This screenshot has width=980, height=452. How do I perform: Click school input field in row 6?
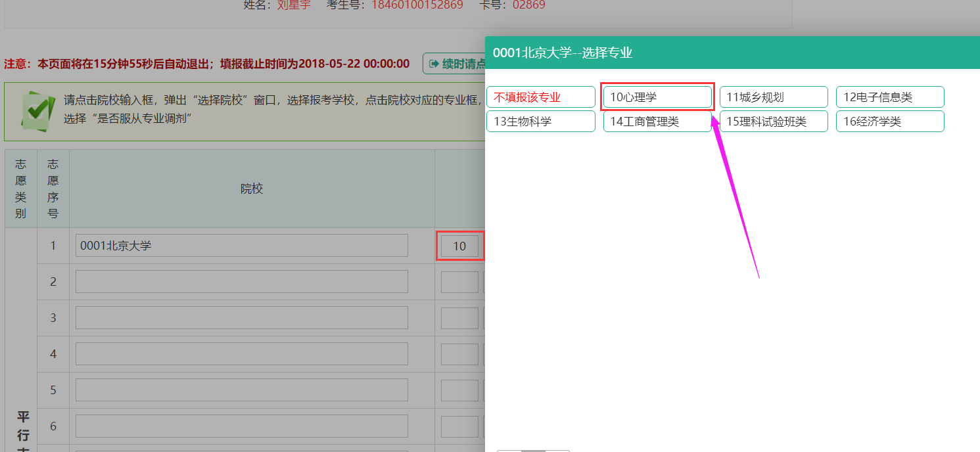241,426
